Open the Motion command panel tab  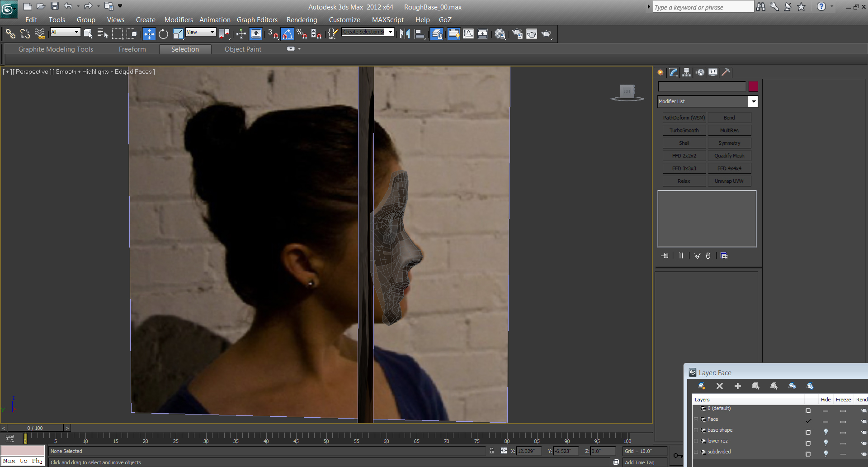[x=700, y=72]
